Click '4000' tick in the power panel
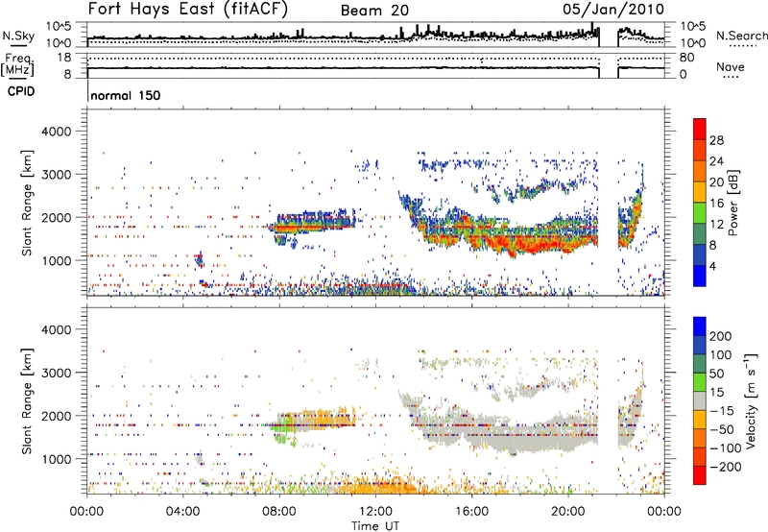768x532 pixels. (56, 132)
